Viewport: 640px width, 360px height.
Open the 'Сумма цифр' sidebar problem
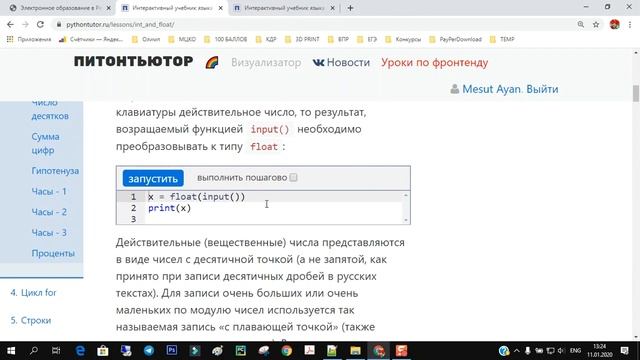pos(45,143)
